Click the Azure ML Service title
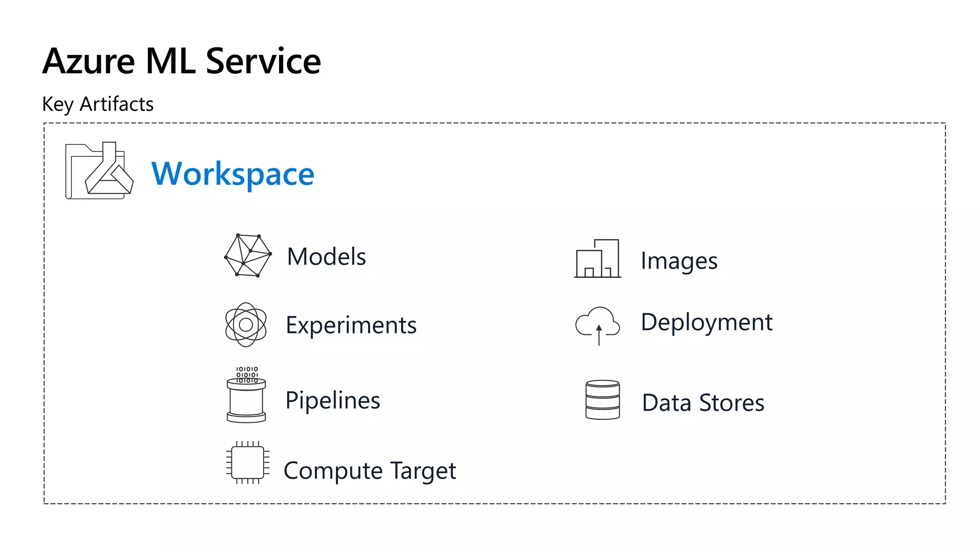This screenshot has height=551, width=980. pyautogui.click(x=181, y=61)
